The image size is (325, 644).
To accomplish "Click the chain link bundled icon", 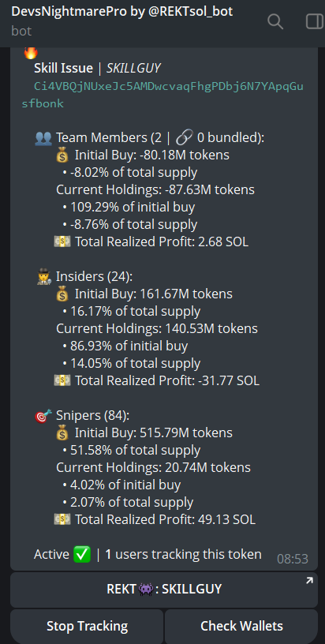I will click(185, 138).
